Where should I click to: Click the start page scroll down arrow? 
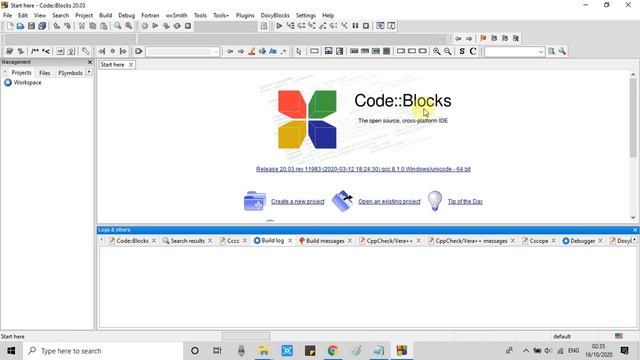(633, 218)
